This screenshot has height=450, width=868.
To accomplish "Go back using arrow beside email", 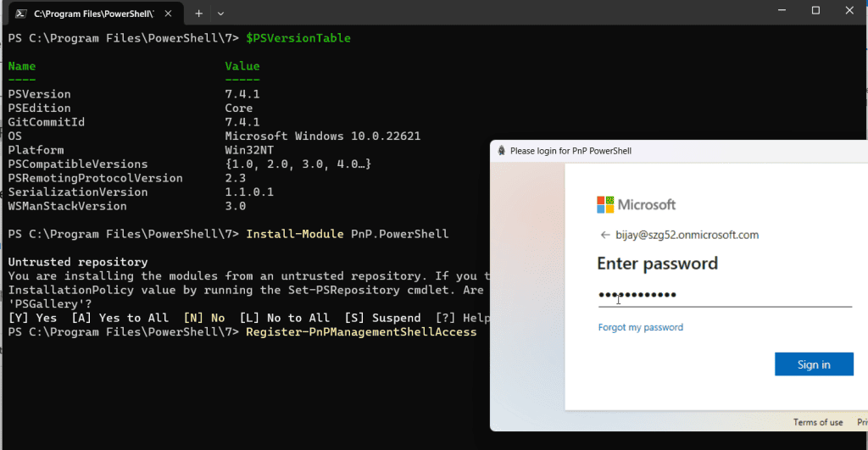I will pyautogui.click(x=605, y=236).
